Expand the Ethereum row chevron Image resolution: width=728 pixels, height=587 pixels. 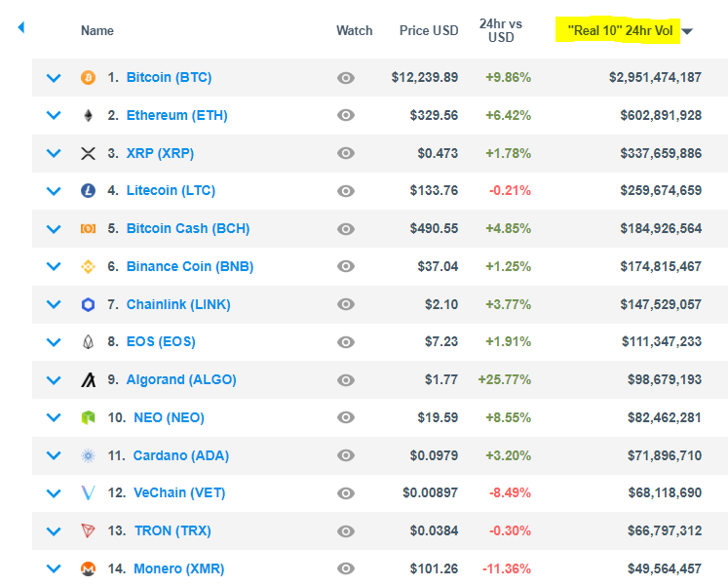click(54, 115)
